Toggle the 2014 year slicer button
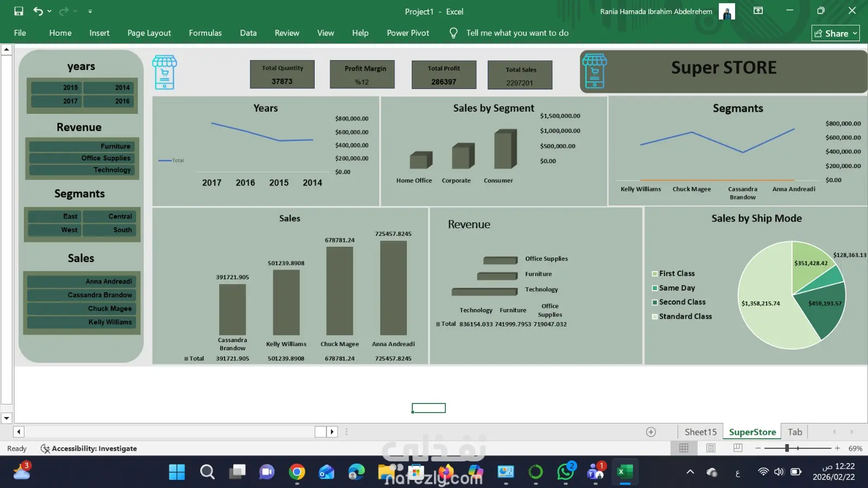 coord(108,87)
